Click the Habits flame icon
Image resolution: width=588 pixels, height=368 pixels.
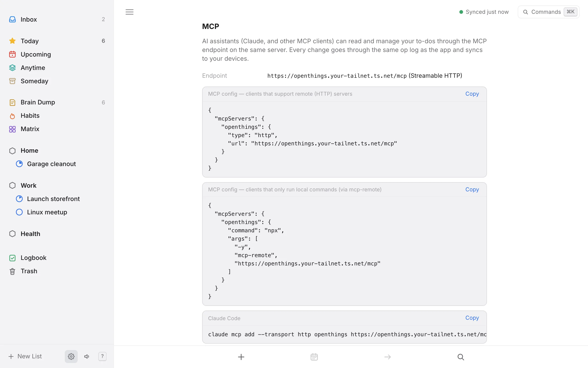12,116
